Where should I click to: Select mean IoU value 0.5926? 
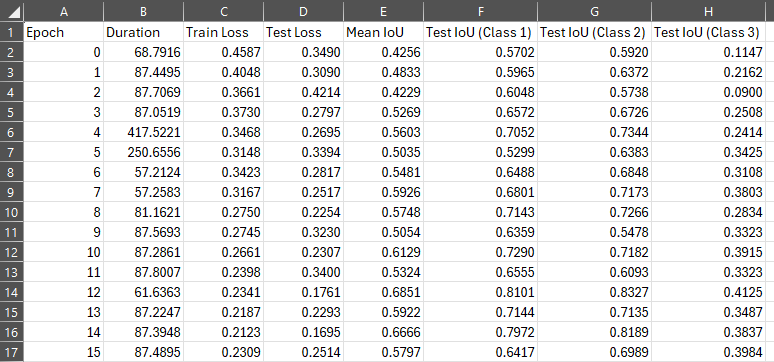(x=383, y=192)
